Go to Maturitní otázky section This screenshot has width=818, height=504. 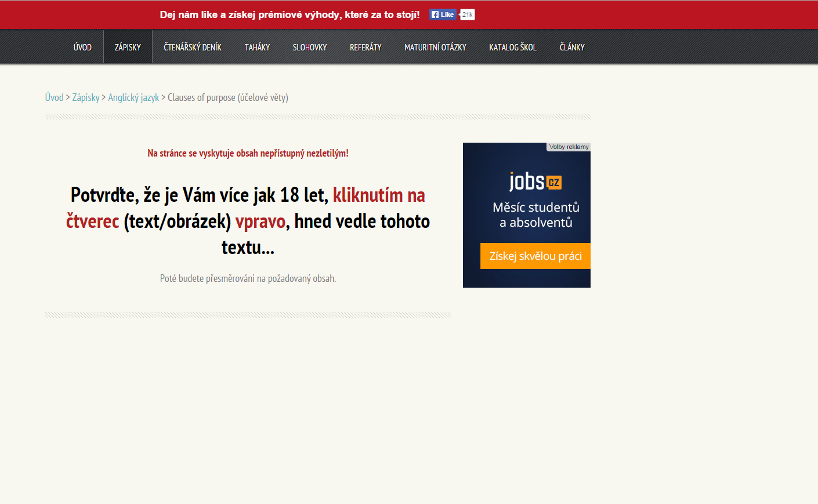[435, 47]
